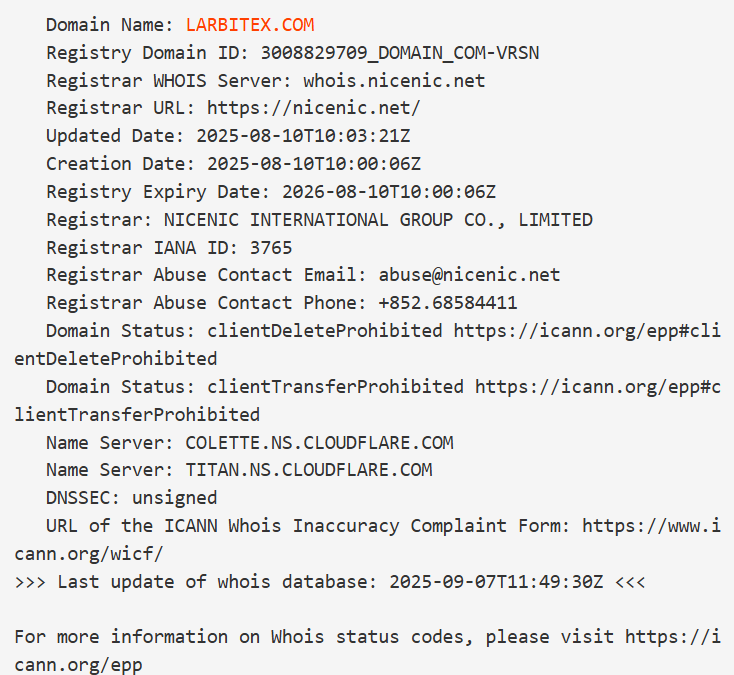Open the ICANN Whois Inaccuracy Complaint Form URL
This screenshot has height=675, width=734.
point(650,525)
